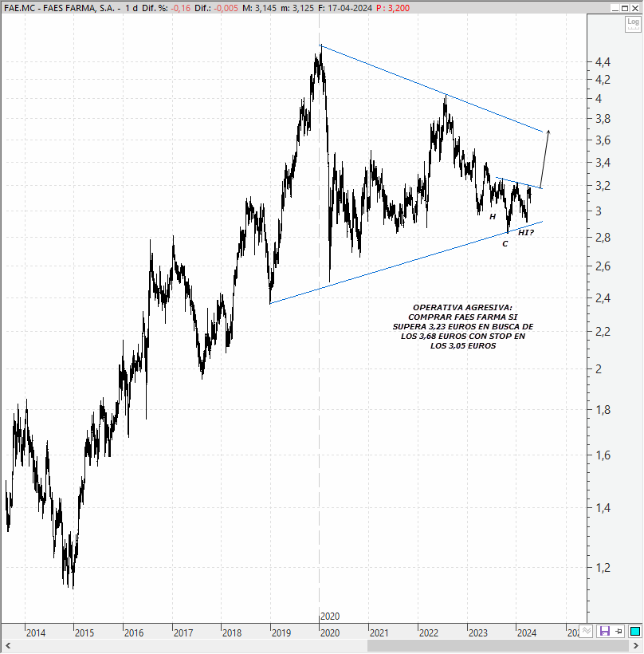644x654 pixels.
Task: Click the 2,4 price axis label
Action: click(x=603, y=298)
